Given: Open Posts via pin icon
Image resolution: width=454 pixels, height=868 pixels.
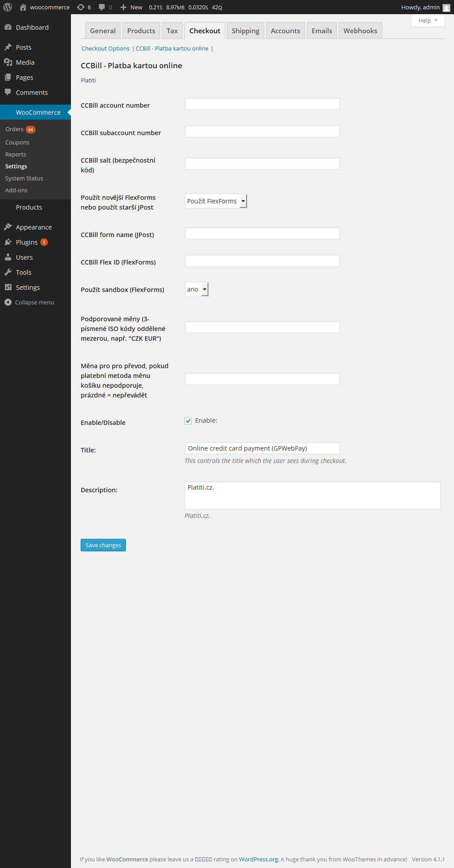Looking at the screenshot, I should [8, 47].
